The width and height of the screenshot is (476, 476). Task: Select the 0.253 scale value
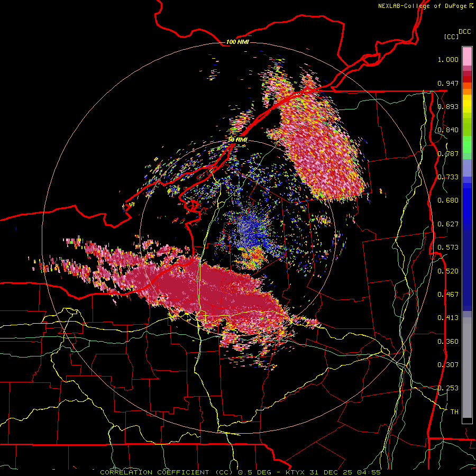click(x=448, y=388)
